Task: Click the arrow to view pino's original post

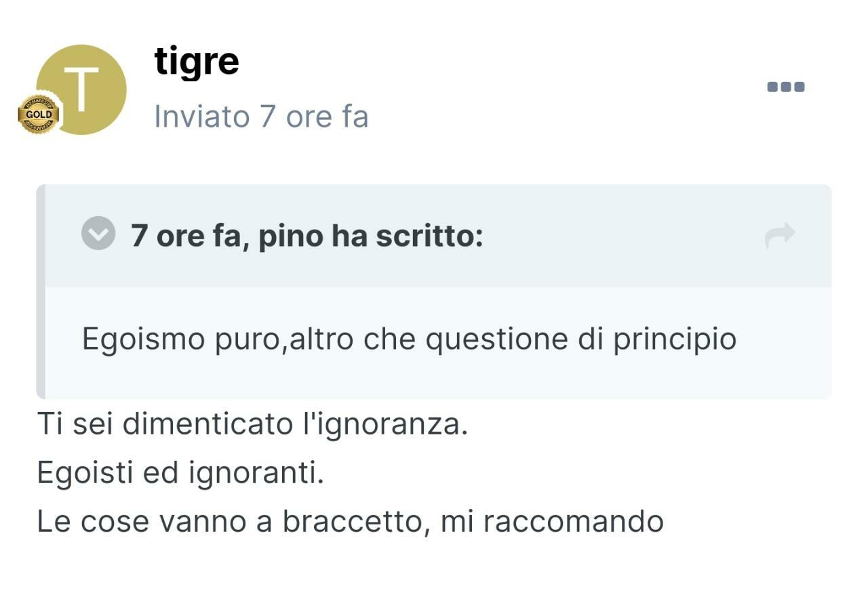Action: pyautogui.click(x=779, y=235)
